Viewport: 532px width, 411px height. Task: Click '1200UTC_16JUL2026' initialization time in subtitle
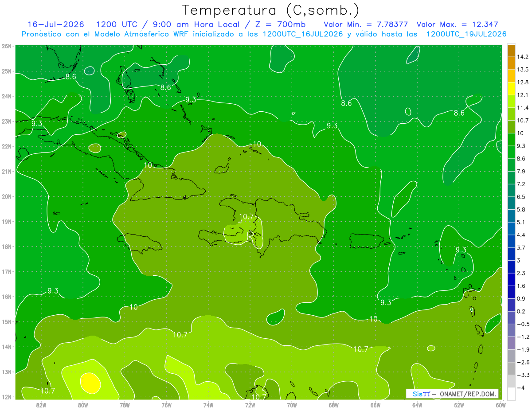coord(303,34)
